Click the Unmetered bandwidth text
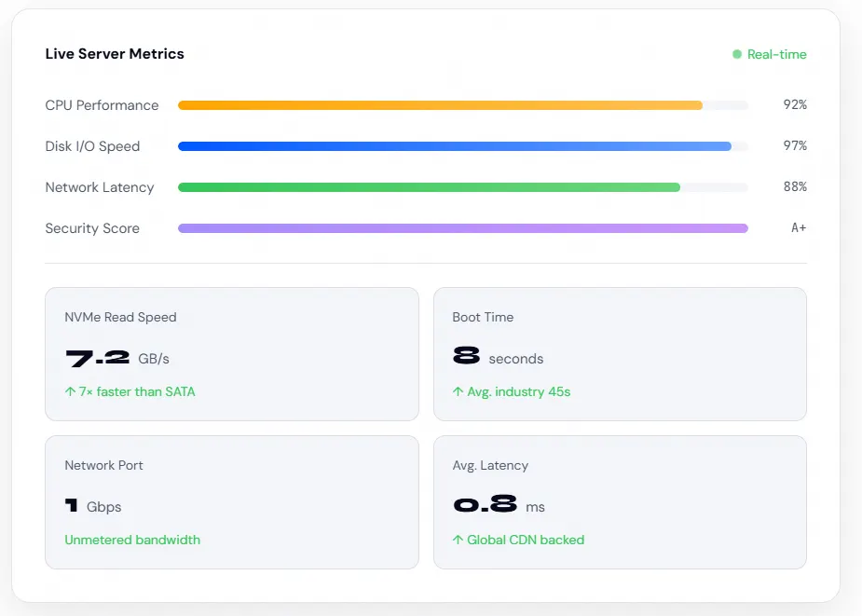The height and width of the screenshot is (616, 862). coord(132,540)
